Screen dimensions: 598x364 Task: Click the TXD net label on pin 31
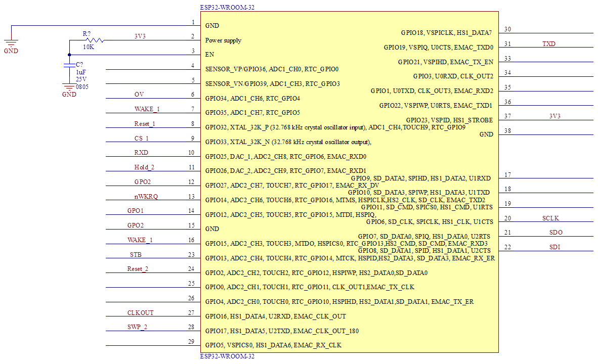[x=549, y=44]
